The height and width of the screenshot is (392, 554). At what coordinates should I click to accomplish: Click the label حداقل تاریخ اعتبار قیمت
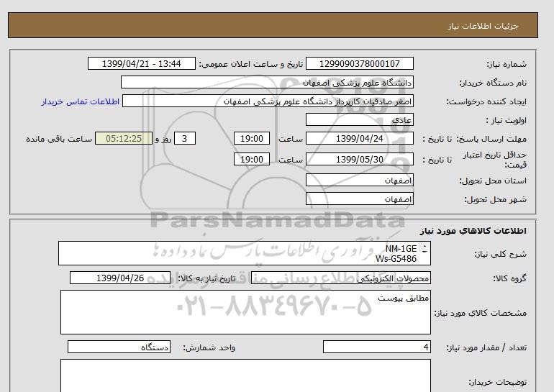tap(495, 160)
